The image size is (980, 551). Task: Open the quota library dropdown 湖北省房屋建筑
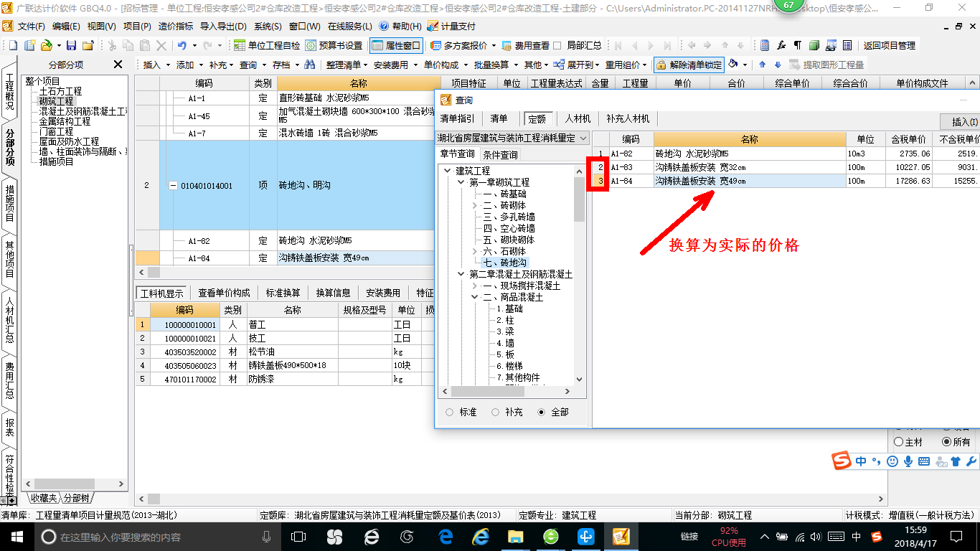(512, 138)
